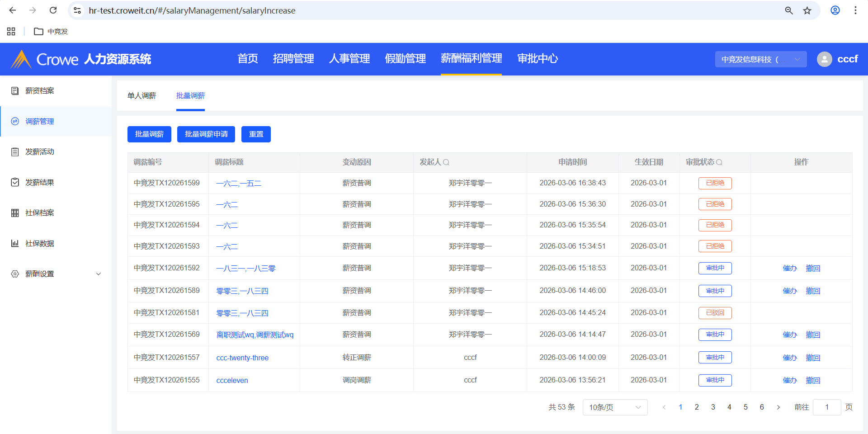Image resolution: width=868 pixels, height=434 pixels.
Task: Reload the page using browser refresh icon
Action: (53, 10)
